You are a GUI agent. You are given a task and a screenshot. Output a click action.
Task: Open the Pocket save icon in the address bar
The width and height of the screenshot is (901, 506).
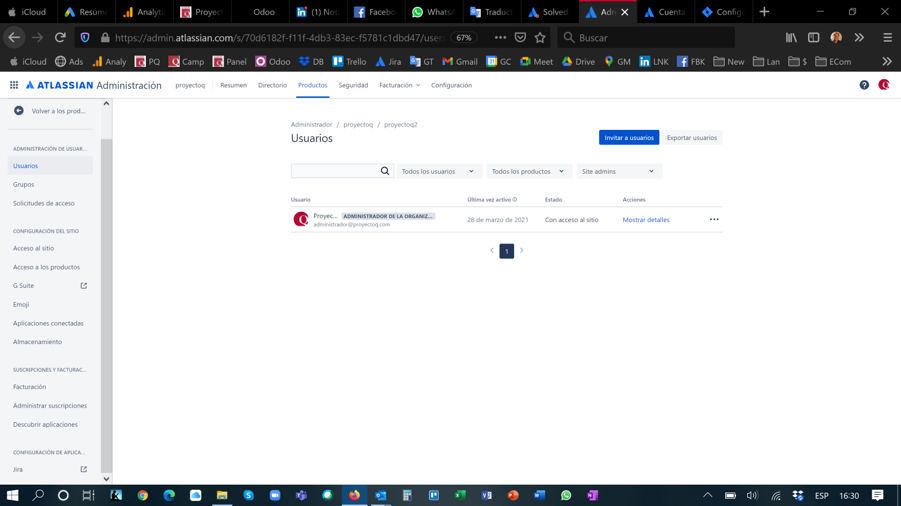coord(520,38)
